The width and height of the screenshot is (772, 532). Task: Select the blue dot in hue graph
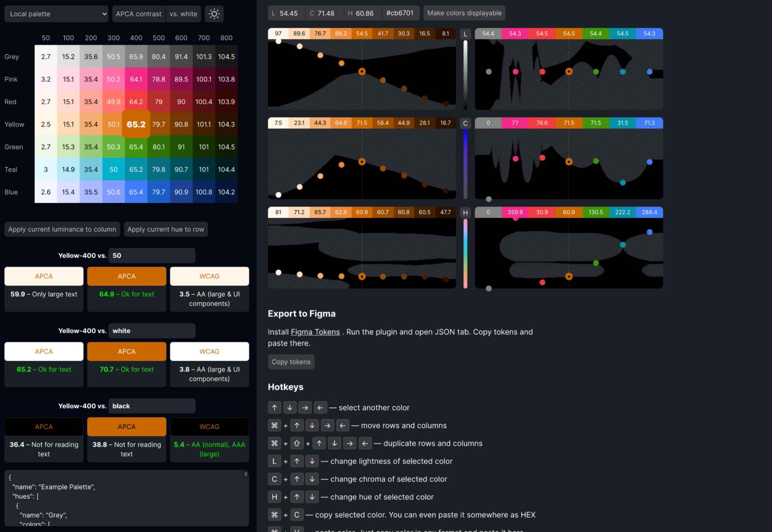649,232
